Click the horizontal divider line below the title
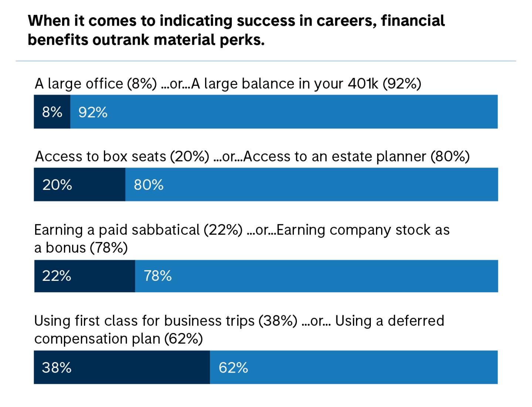This screenshot has height=407, width=532. pos(265,61)
